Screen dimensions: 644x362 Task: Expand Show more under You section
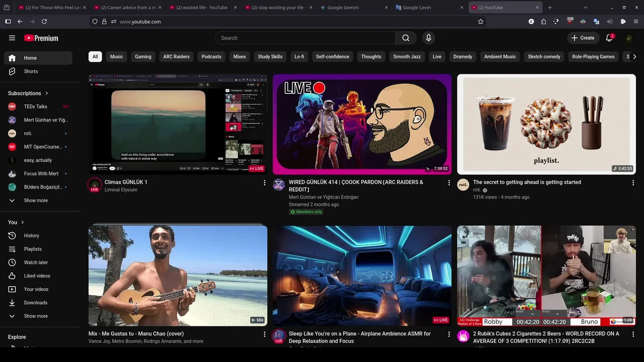[38, 316]
